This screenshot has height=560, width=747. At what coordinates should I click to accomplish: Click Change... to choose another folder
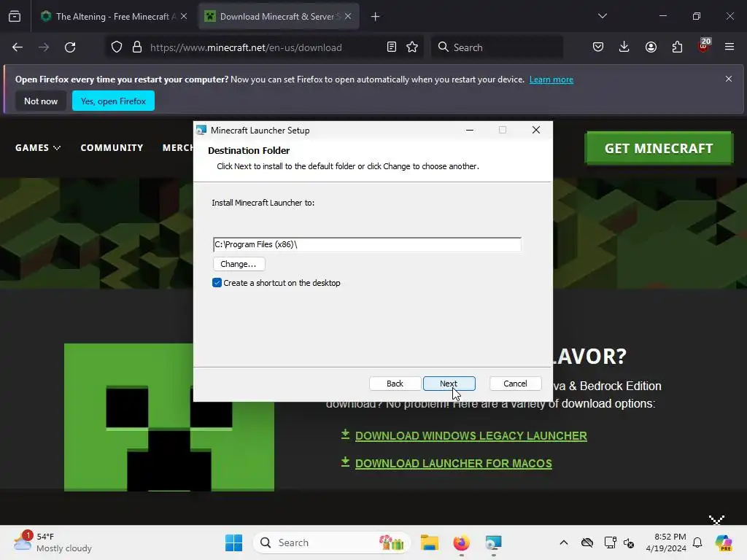pyautogui.click(x=239, y=264)
